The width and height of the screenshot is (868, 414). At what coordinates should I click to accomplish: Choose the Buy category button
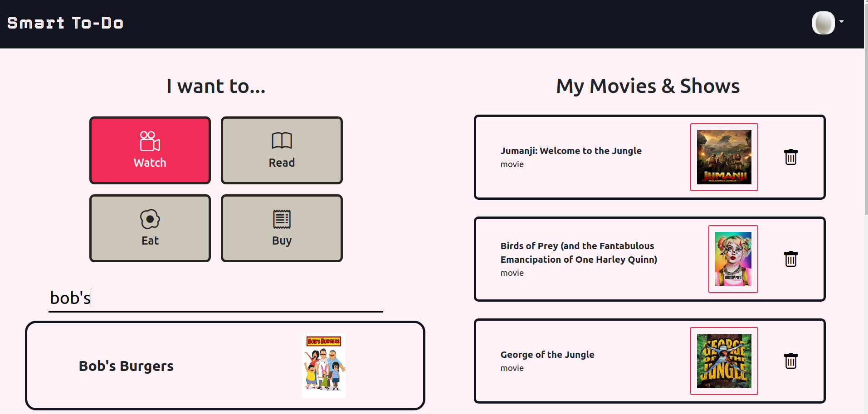[x=282, y=228]
